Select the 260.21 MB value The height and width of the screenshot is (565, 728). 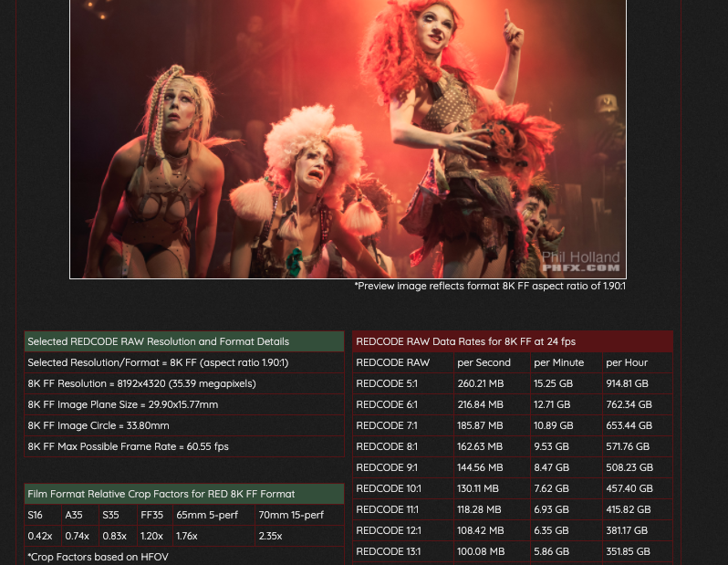tap(492, 383)
